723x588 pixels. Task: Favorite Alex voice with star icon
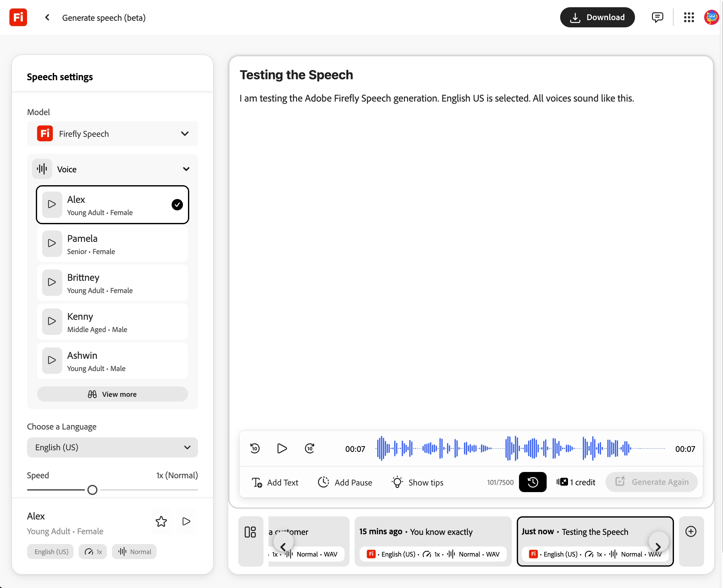click(x=161, y=521)
